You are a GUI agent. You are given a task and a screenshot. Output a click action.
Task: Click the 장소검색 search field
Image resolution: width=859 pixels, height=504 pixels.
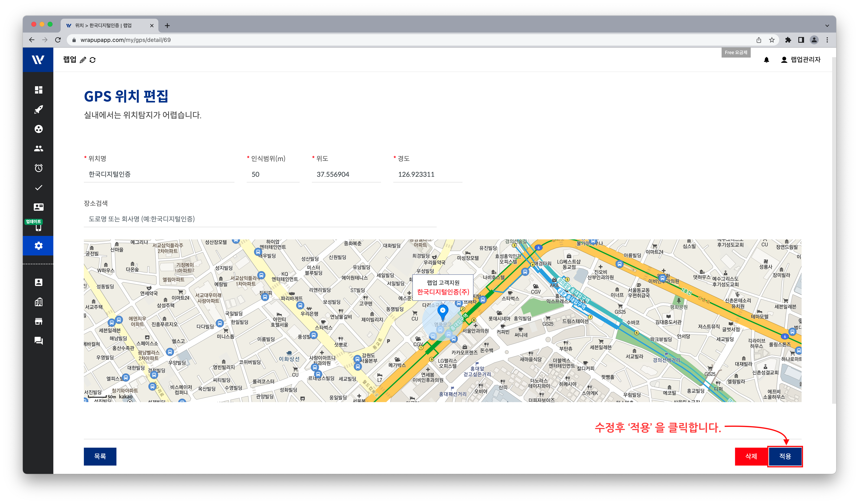(260, 219)
